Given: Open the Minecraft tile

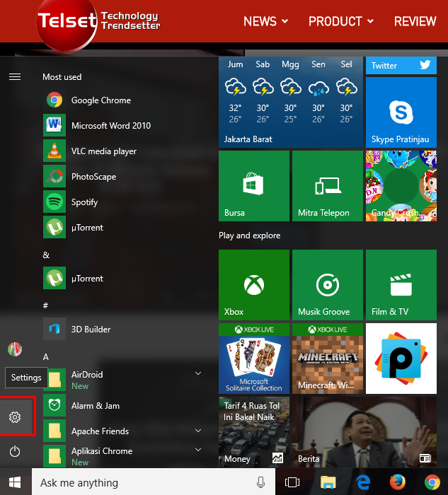Looking at the screenshot, I should point(328,359).
